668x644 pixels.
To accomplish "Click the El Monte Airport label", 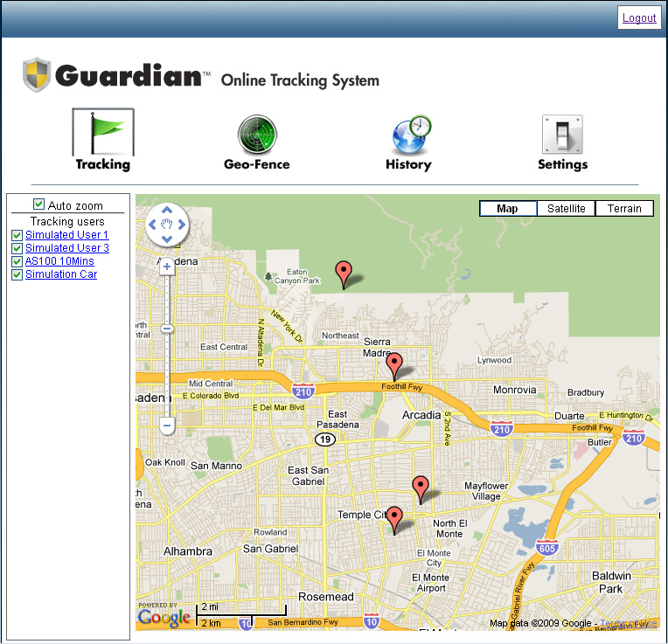I will [x=431, y=583].
